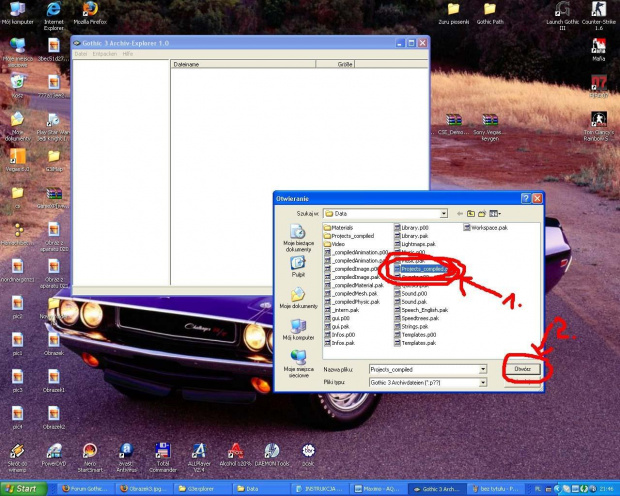This screenshot has height=496, width=620.
Task: Select gui.pak file
Action: [x=337, y=326]
